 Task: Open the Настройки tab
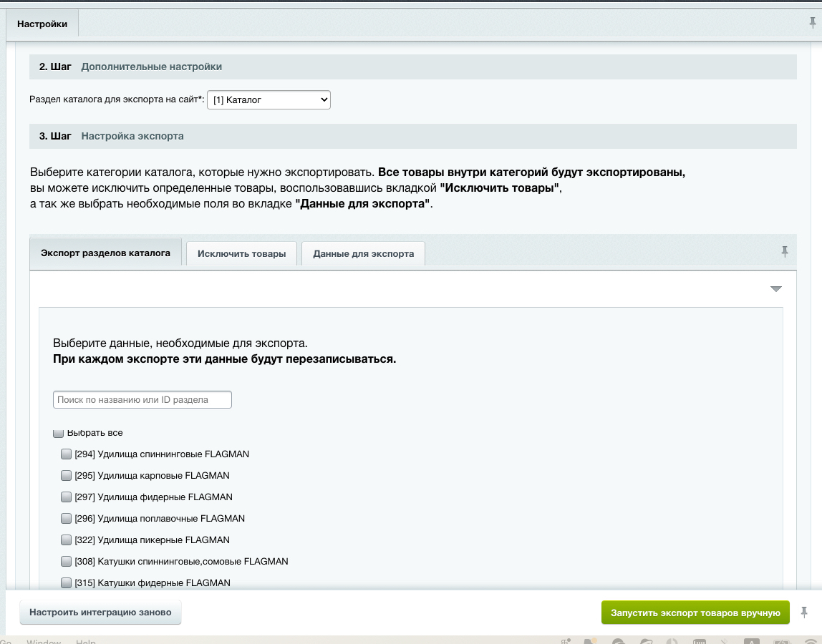[x=42, y=24]
